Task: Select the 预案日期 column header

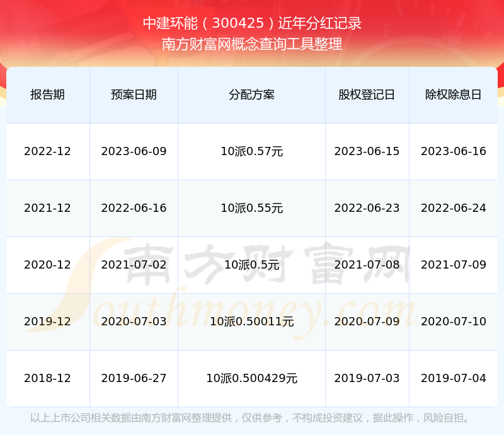Action: [x=134, y=95]
